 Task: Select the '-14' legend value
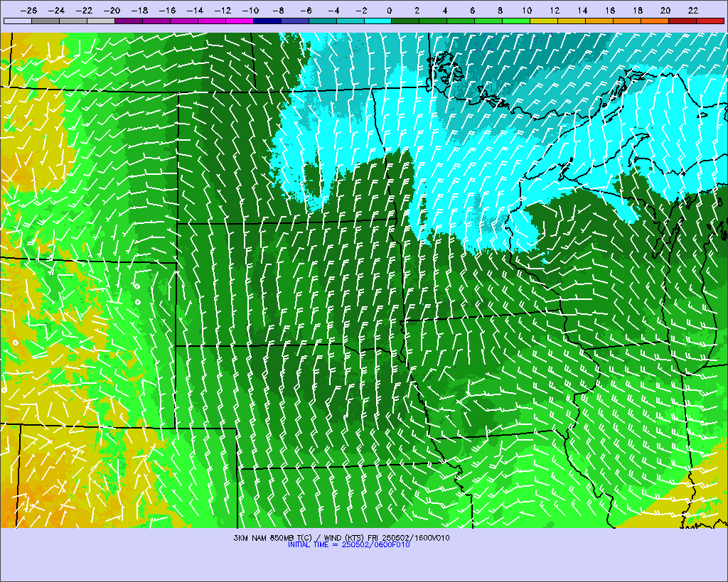coord(195,11)
